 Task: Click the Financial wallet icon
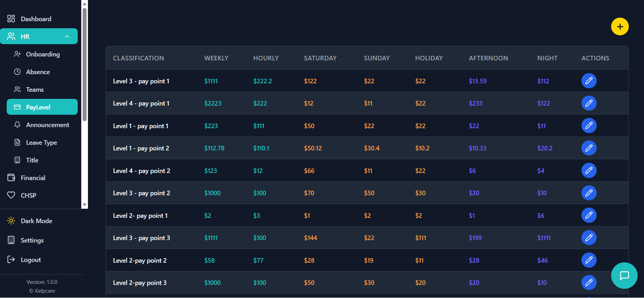pos(11,178)
